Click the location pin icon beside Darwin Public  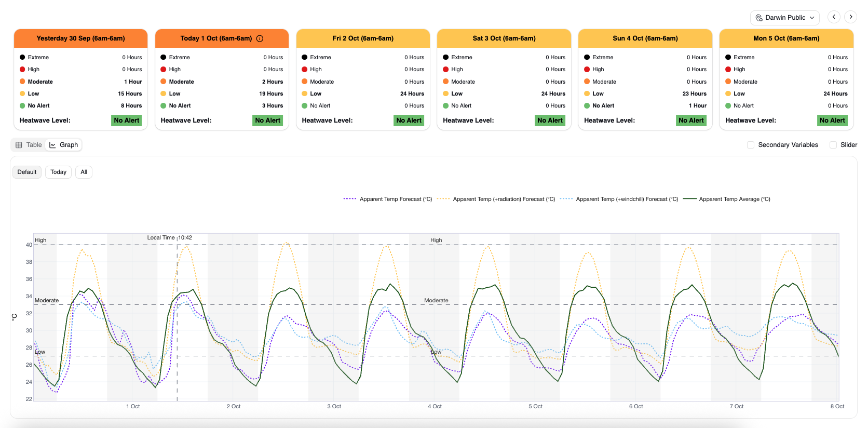759,18
